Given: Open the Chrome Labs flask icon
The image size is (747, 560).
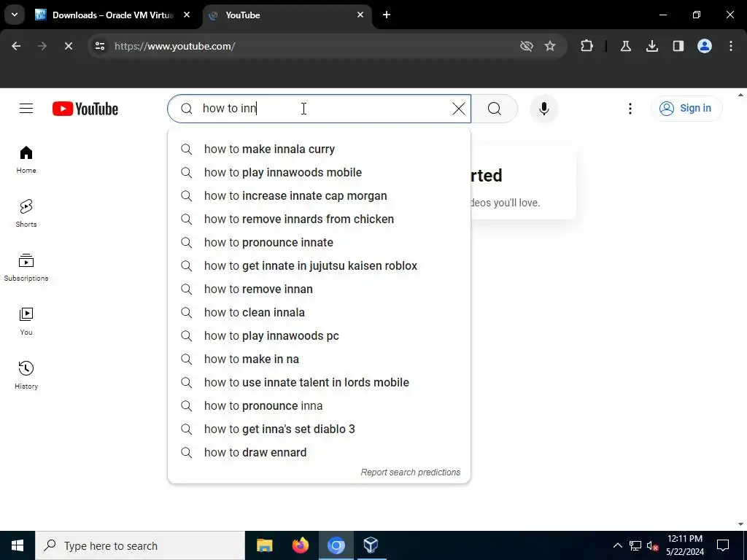Looking at the screenshot, I should pos(625,46).
